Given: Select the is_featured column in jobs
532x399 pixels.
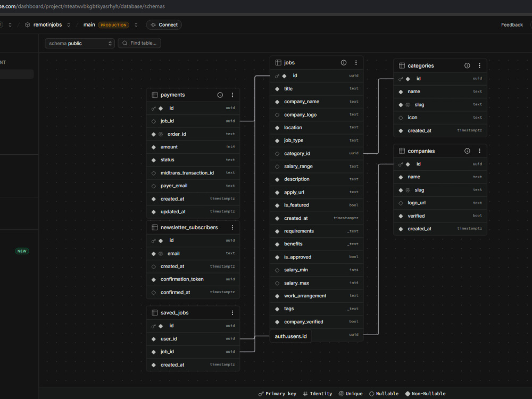Looking at the screenshot, I should [317, 205].
